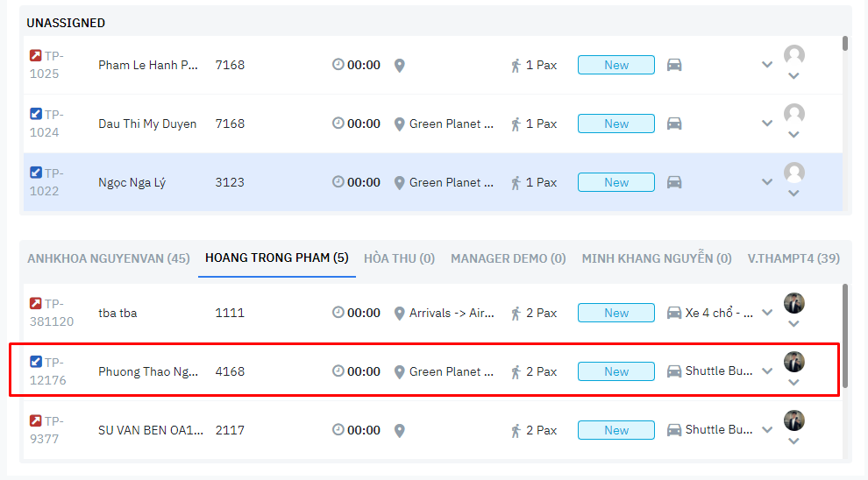Screen dimensions: 868x480
Task: Click the New status badge for Dau Thi My Duyen
Action: (x=615, y=124)
